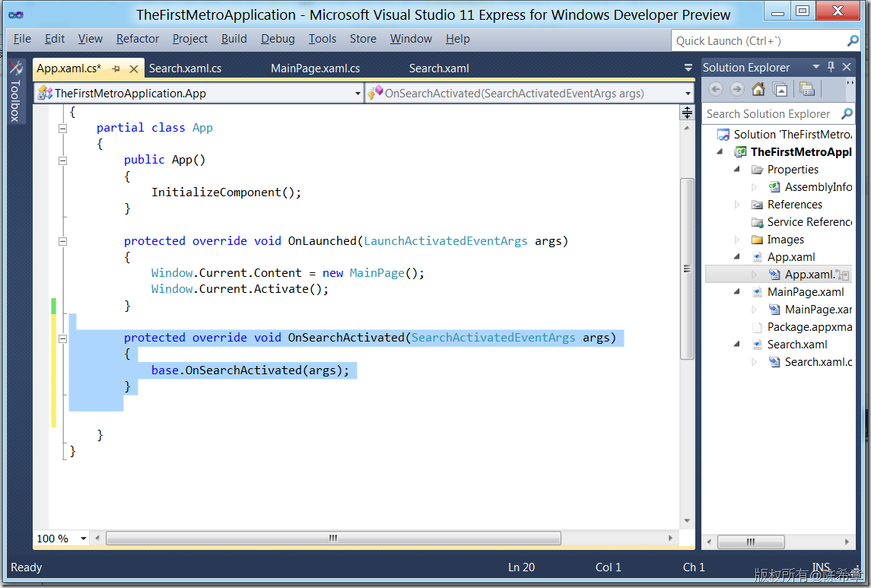Pin the Solution Explorer panel
This screenshot has height=588, width=871.
831,67
